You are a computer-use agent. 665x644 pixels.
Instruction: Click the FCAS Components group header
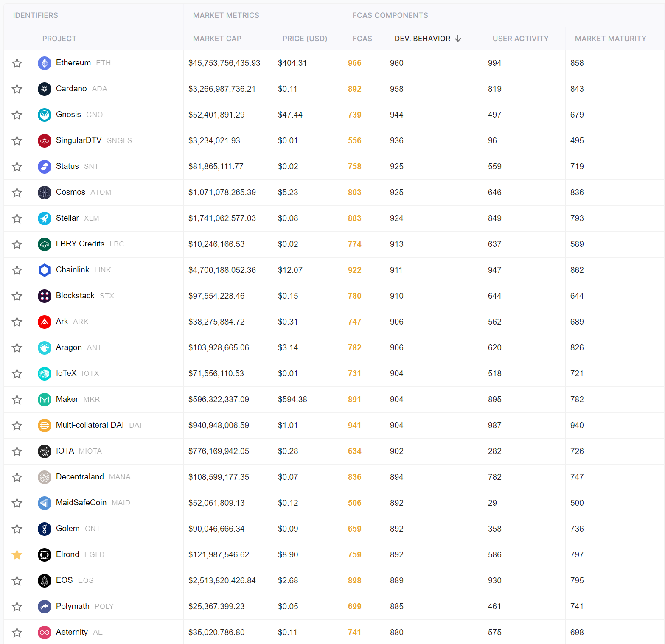point(390,15)
